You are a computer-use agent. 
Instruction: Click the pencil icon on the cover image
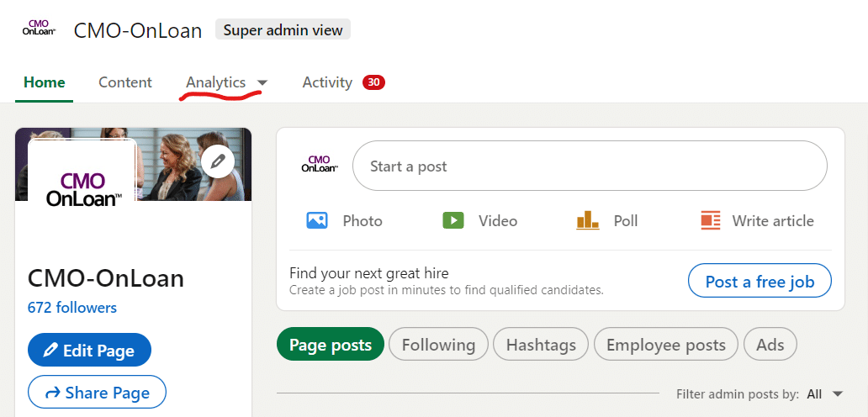(x=218, y=161)
